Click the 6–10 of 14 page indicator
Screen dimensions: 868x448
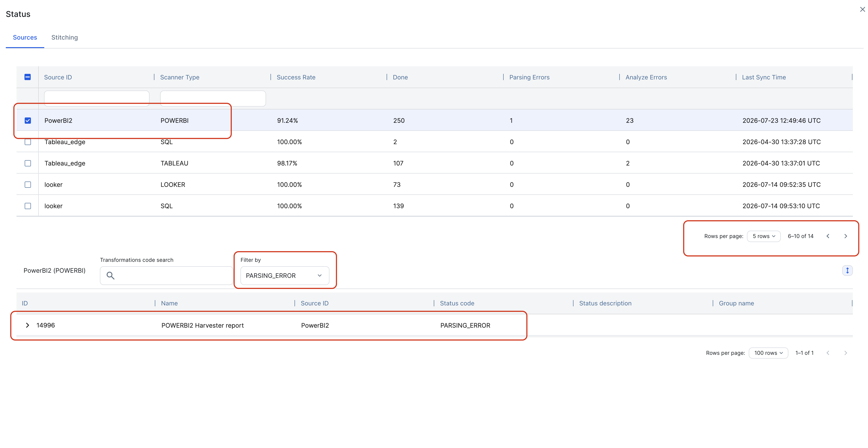801,236
